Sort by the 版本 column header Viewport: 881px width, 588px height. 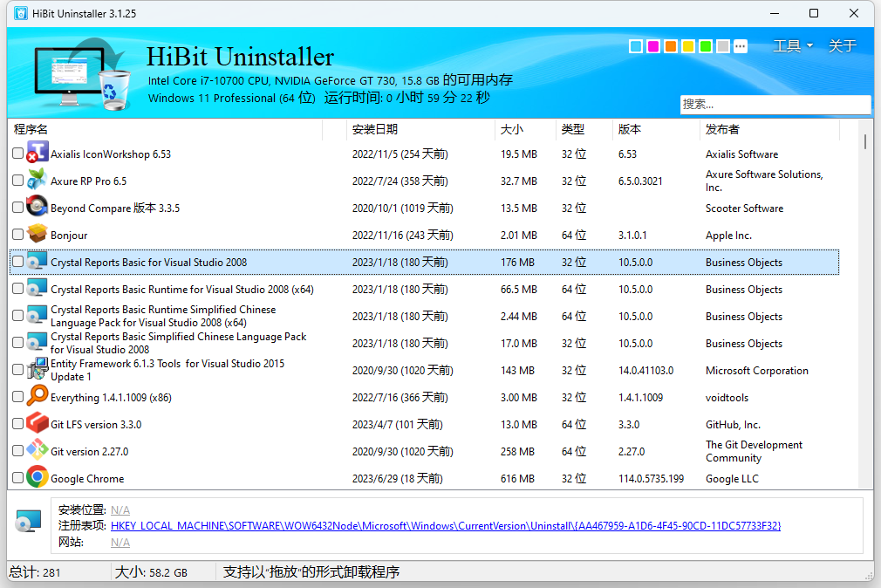655,129
